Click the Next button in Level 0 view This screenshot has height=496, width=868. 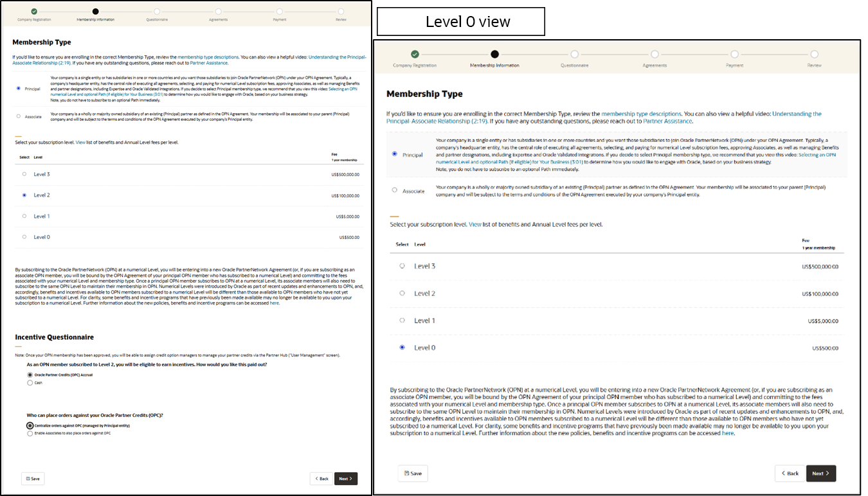pyautogui.click(x=821, y=474)
